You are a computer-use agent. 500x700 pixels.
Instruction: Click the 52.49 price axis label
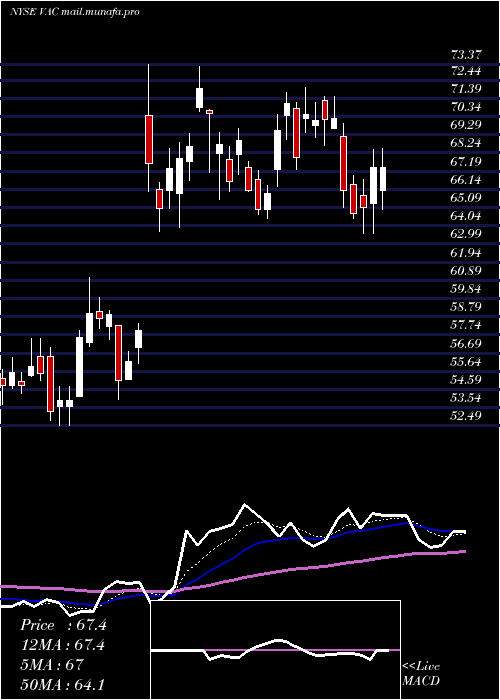pos(467,416)
